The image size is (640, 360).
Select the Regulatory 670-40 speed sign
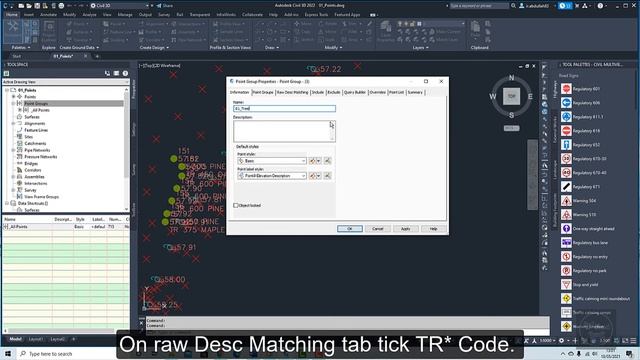click(x=566, y=173)
